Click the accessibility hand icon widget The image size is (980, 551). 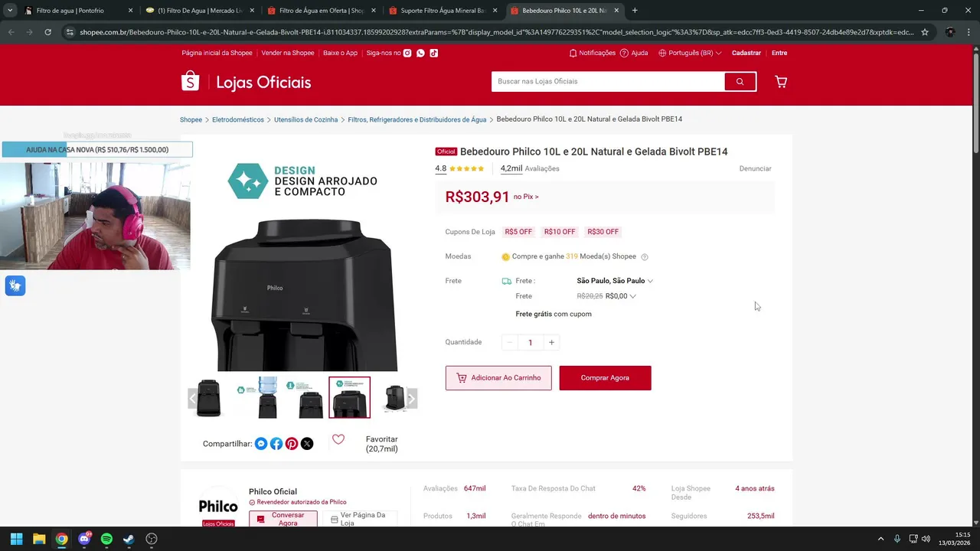(15, 286)
